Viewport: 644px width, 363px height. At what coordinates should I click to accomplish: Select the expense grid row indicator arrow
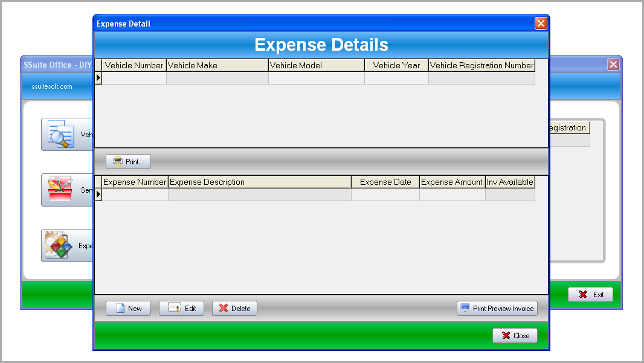pyautogui.click(x=98, y=194)
